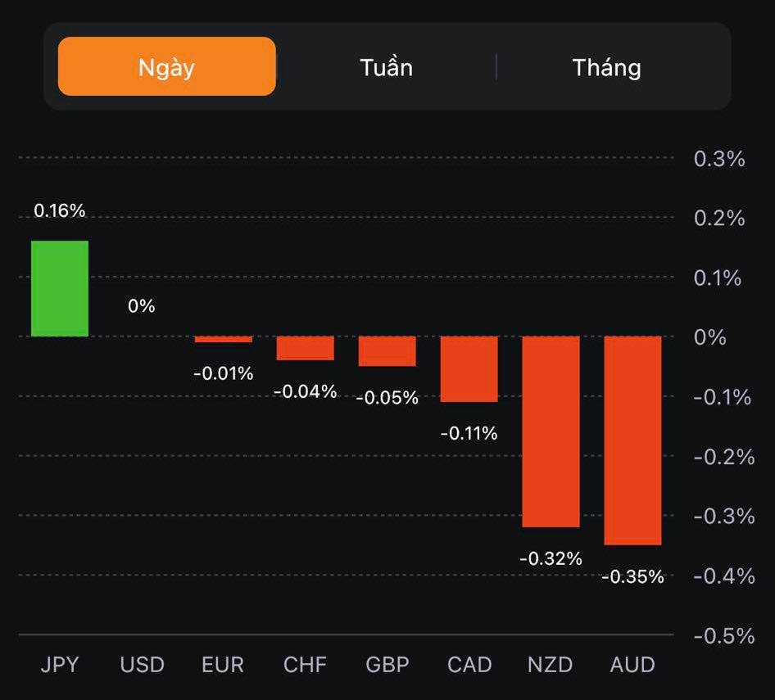Click the green JPY bar
The height and width of the screenshot is (700, 775).
pos(60,288)
